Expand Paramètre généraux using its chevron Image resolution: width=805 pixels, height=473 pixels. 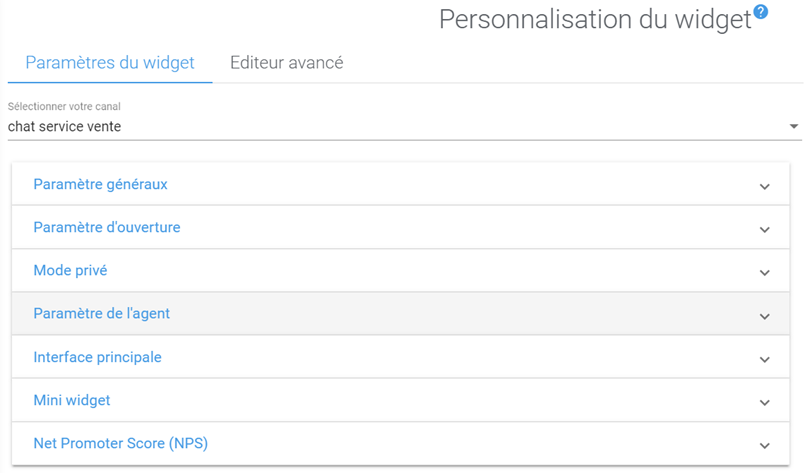[764, 186]
